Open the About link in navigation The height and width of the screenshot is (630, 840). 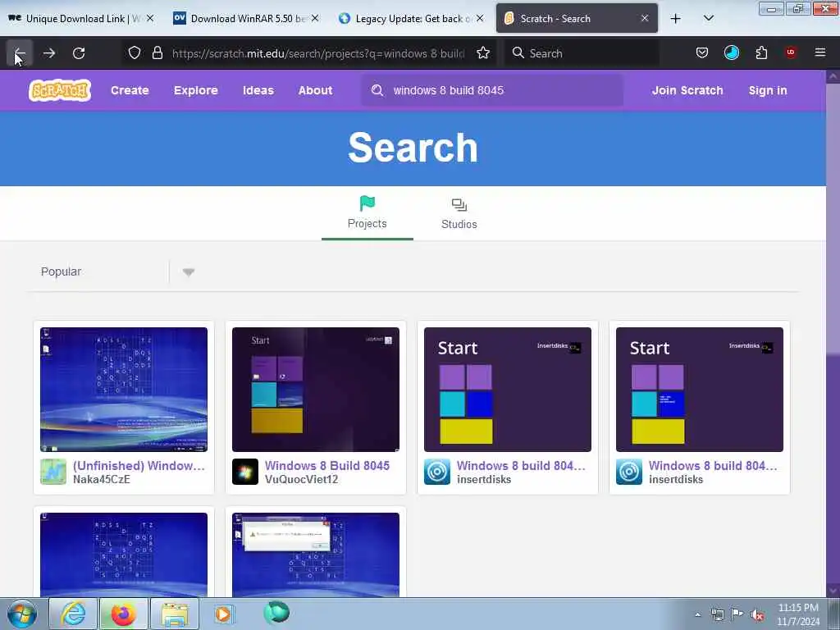click(x=316, y=90)
